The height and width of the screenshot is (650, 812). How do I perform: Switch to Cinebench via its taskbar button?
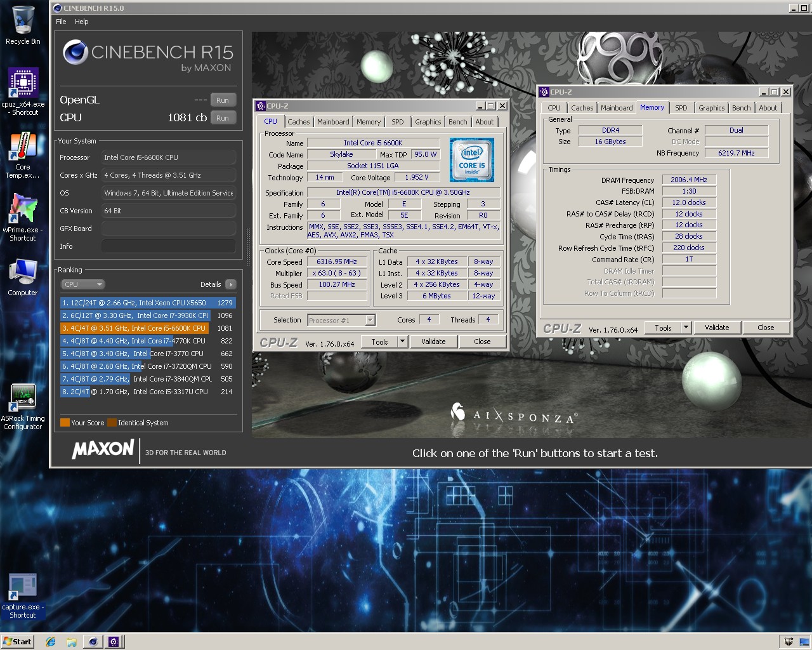coord(93,642)
